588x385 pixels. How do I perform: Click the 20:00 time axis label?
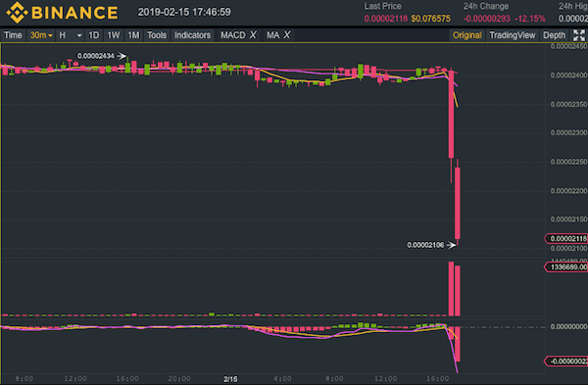coord(179,378)
